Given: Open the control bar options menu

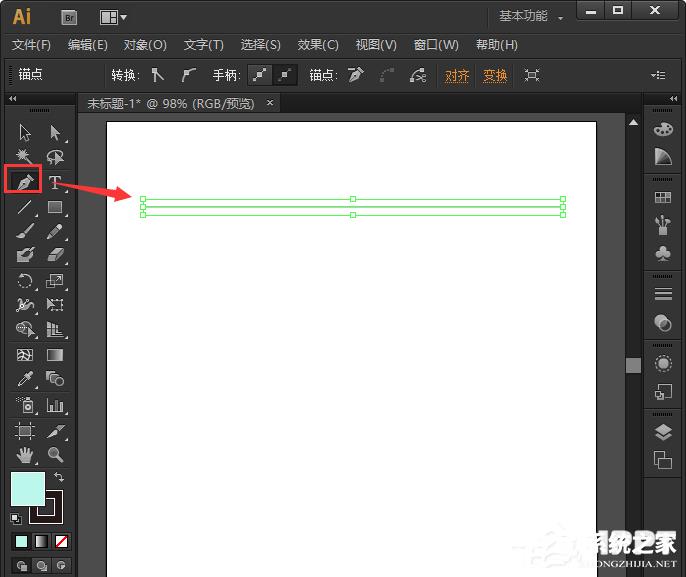Looking at the screenshot, I should [x=658, y=75].
